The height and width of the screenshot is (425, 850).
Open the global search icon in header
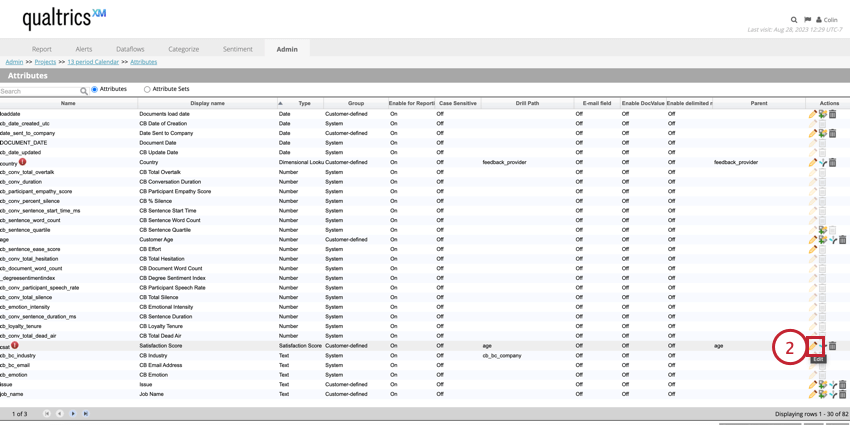(x=794, y=19)
